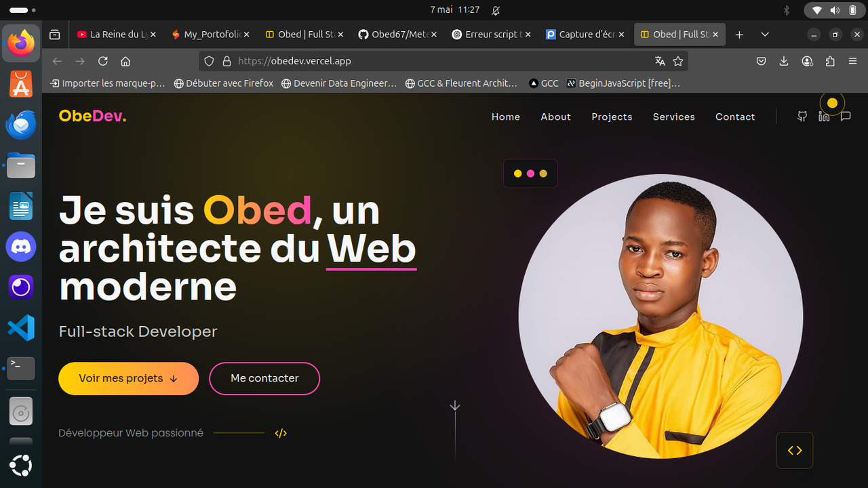Open the Firefox extensions puzzle icon

click(x=830, y=61)
